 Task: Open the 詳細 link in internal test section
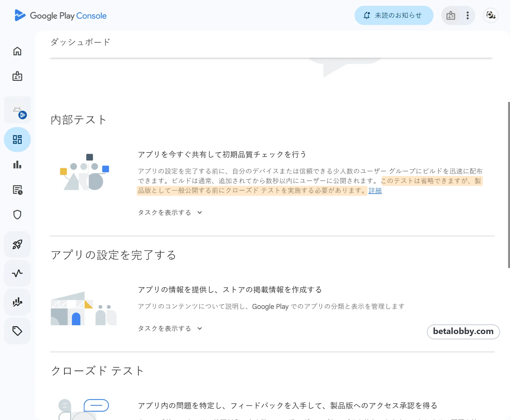(375, 190)
